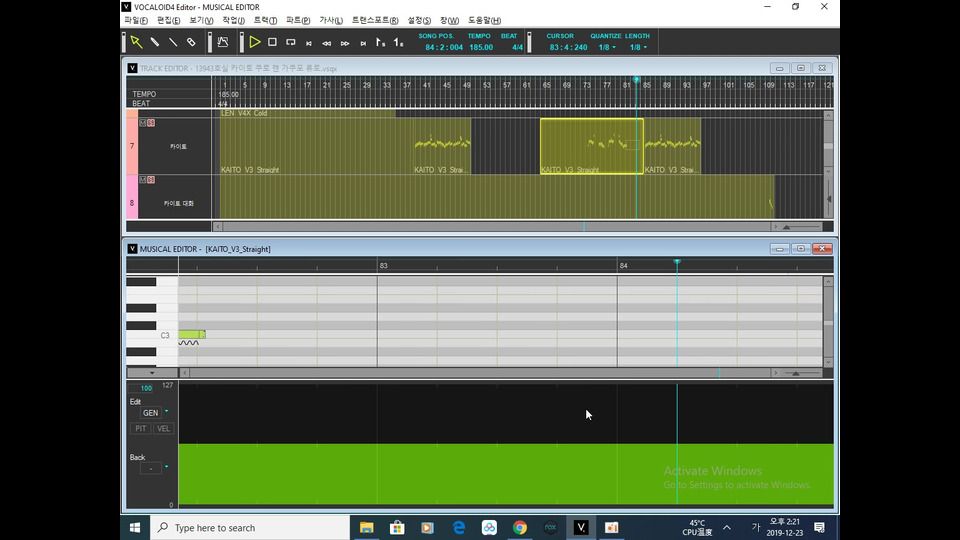Open the 도움말(H) menu
The image size is (960, 540).
click(x=484, y=20)
